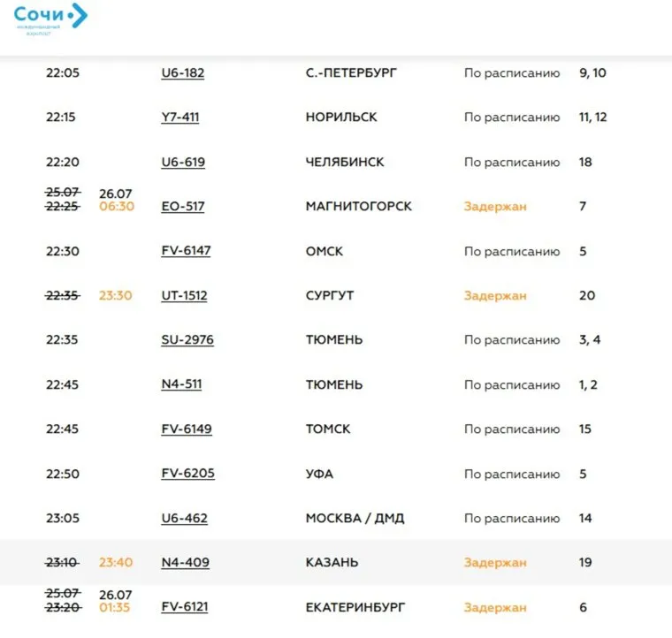Click the Sochi airport logo
This screenshot has height=638, width=672.
50,19
